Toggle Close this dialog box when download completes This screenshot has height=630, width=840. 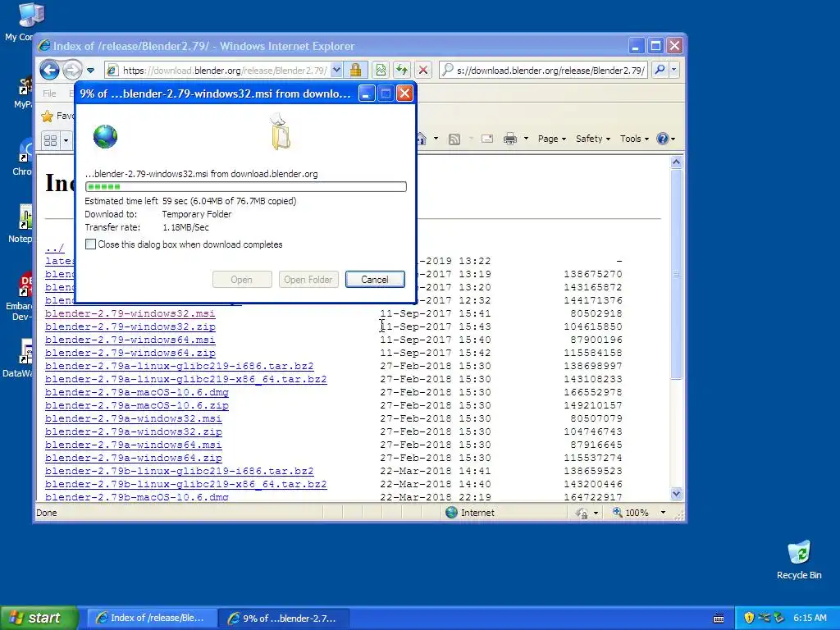(x=90, y=244)
